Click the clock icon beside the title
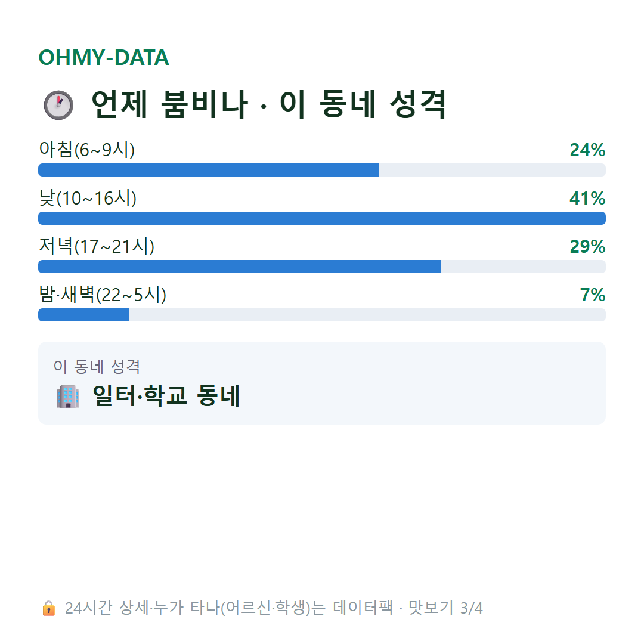 (58, 105)
